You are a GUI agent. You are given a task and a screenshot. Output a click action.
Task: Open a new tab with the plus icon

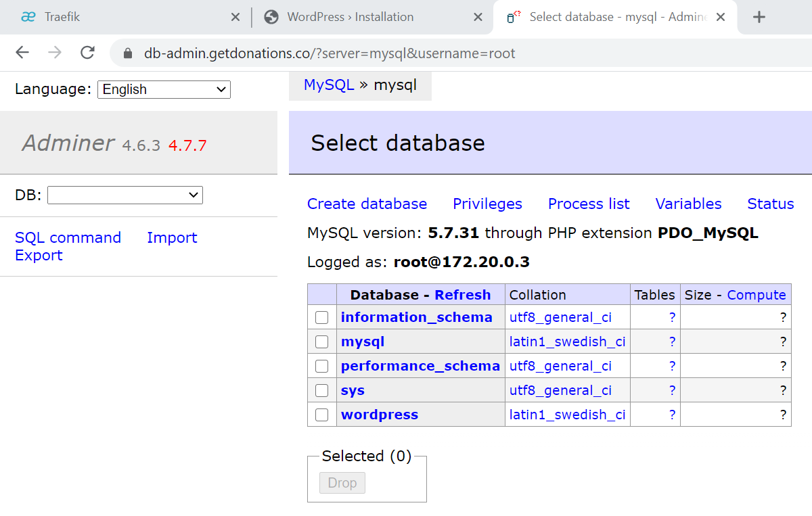click(759, 18)
